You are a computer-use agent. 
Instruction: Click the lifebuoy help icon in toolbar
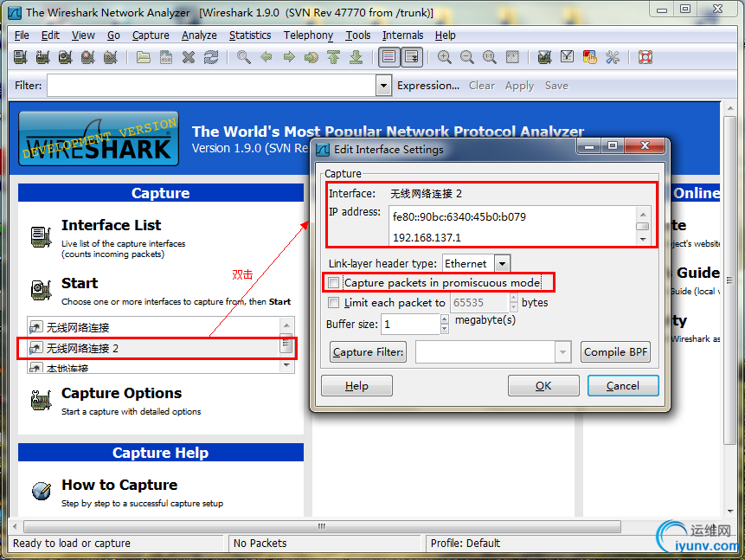[645, 57]
